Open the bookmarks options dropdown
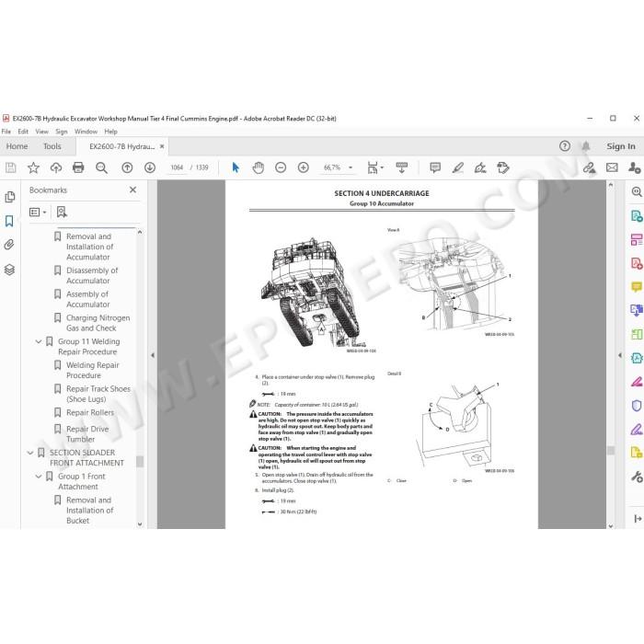644x644 pixels. coord(38,212)
